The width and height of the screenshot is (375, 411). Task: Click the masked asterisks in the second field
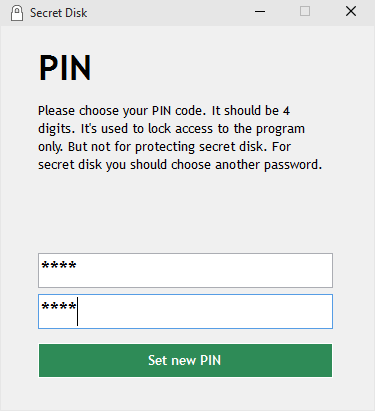pyautogui.click(x=59, y=306)
